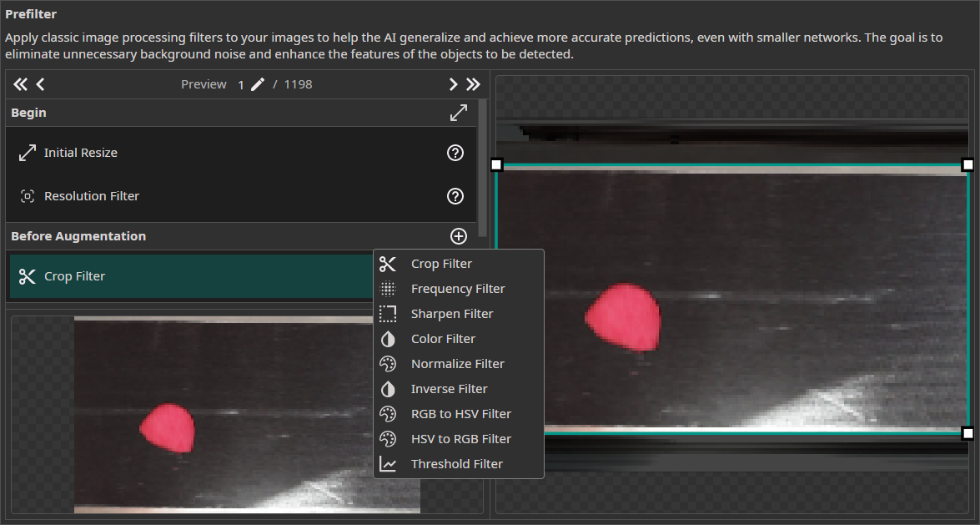Click the Sharpen Filter dashed-square icon
Screen dimensions: 980x525
(388, 314)
